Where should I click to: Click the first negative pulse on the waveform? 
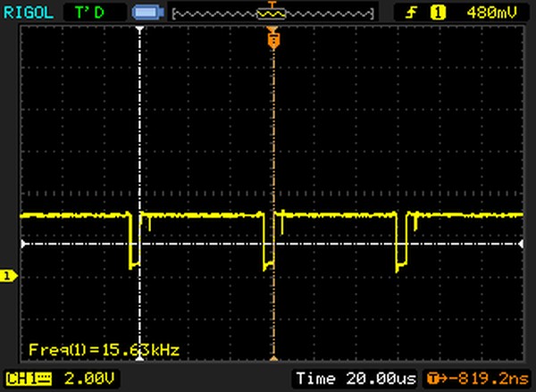coord(134,241)
